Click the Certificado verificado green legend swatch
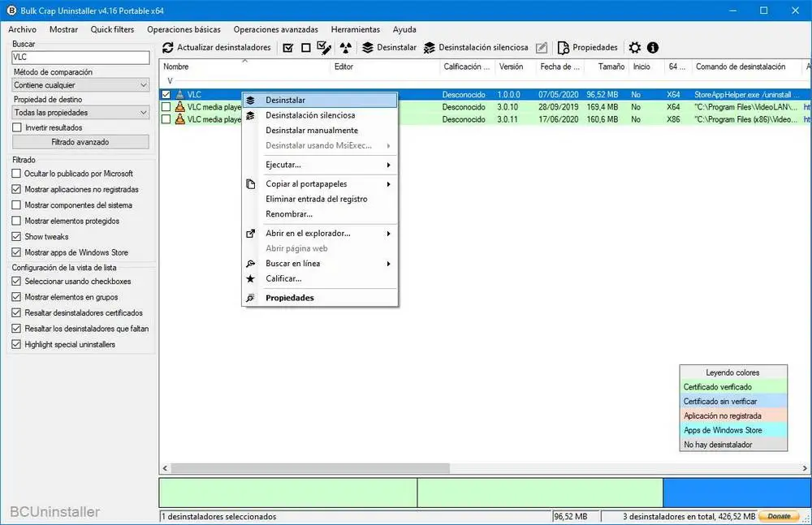The width and height of the screenshot is (812, 525). (x=733, y=387)
